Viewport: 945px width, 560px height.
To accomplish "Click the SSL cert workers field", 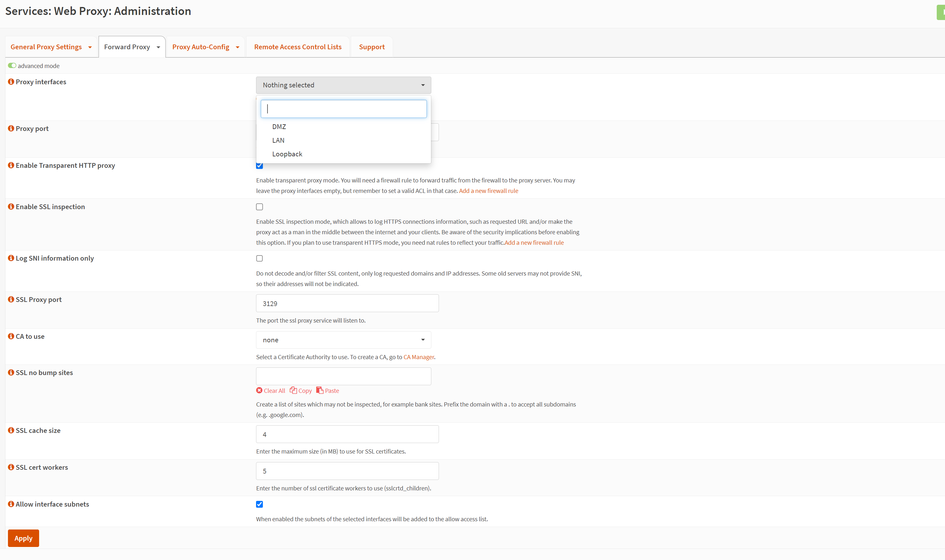I will tap(347, 471).
